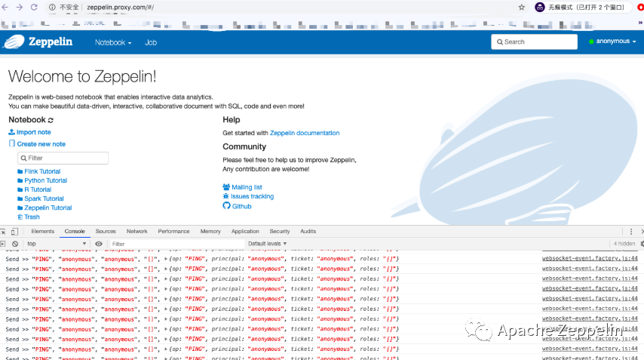Focus the Search notes field

(534, 42)
